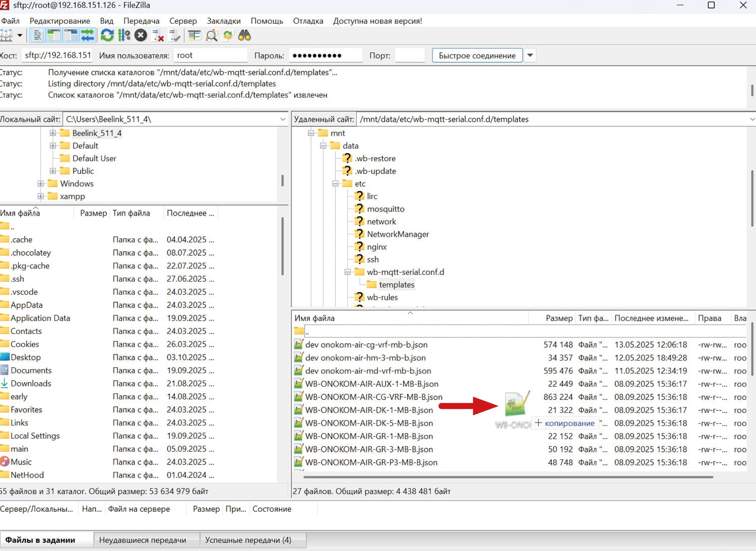Toggle local directory tree display
The height and width of the screenshot is (551, 756).
pyautogui.click(x=54, y=35)
